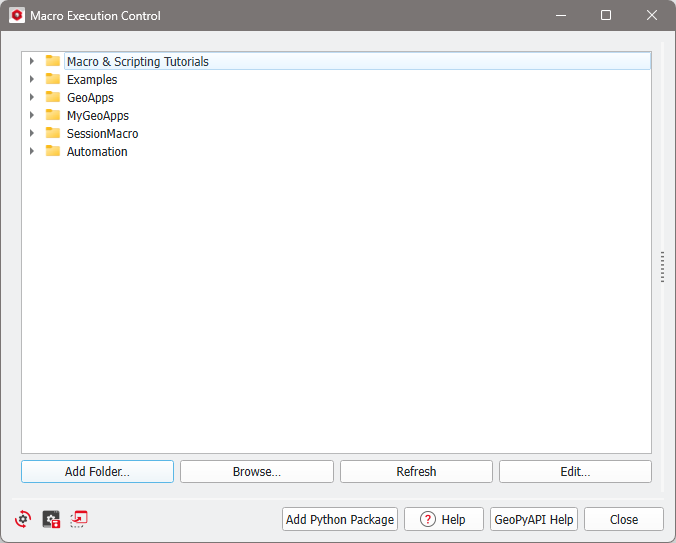Open the Browse... dialog button
The height and width of the screenshot is (543, 676).
[257, 471]
